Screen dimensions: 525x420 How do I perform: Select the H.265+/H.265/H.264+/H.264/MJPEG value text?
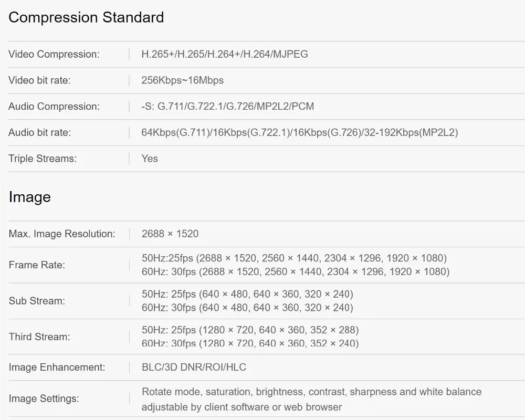click(225, 54)
